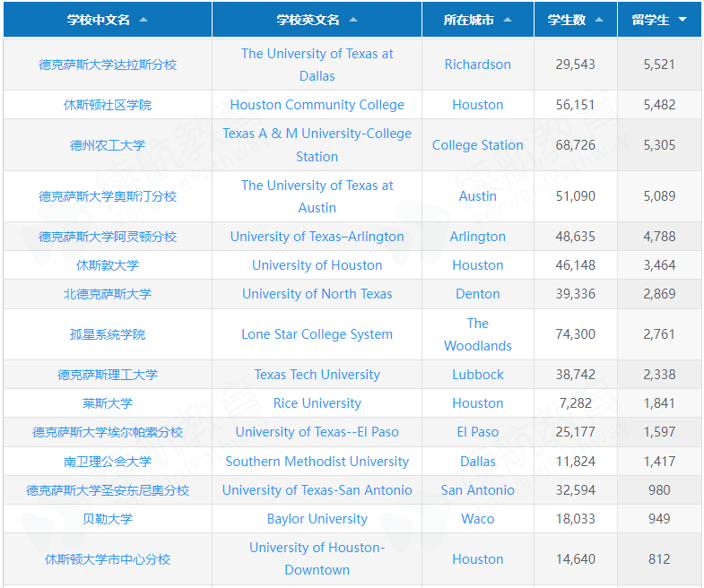The width and height of the screenshot is (704, 588).
Task: Open University of North Texas link
Action: pos(317,294)
